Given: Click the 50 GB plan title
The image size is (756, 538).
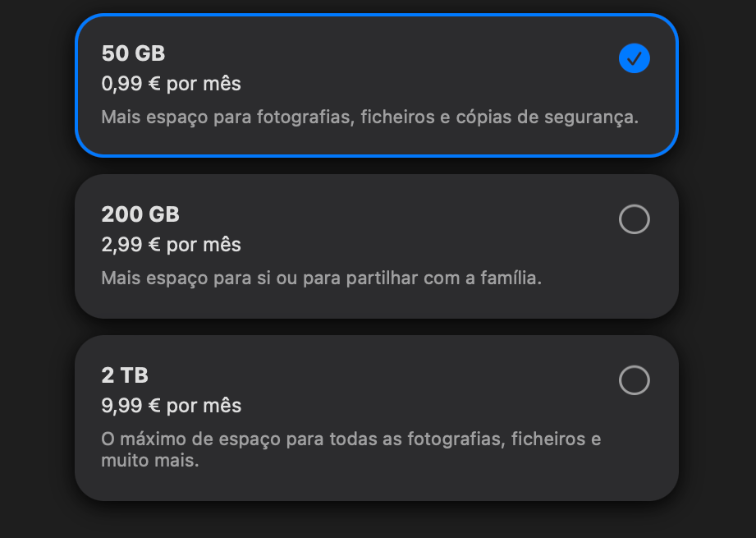Looking at the screenshot, I should [133, 54].
